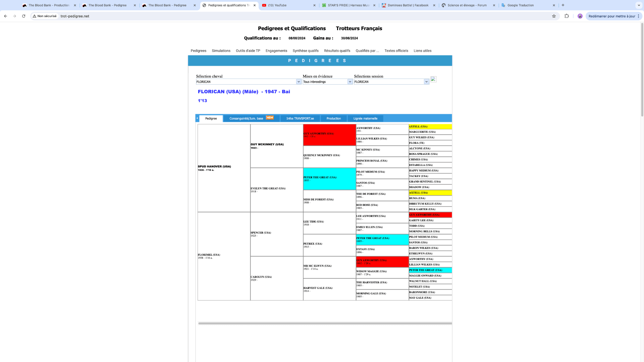Click horizontal scrollbar under pedigree table
644x362 pixels.
pos(325,323)
